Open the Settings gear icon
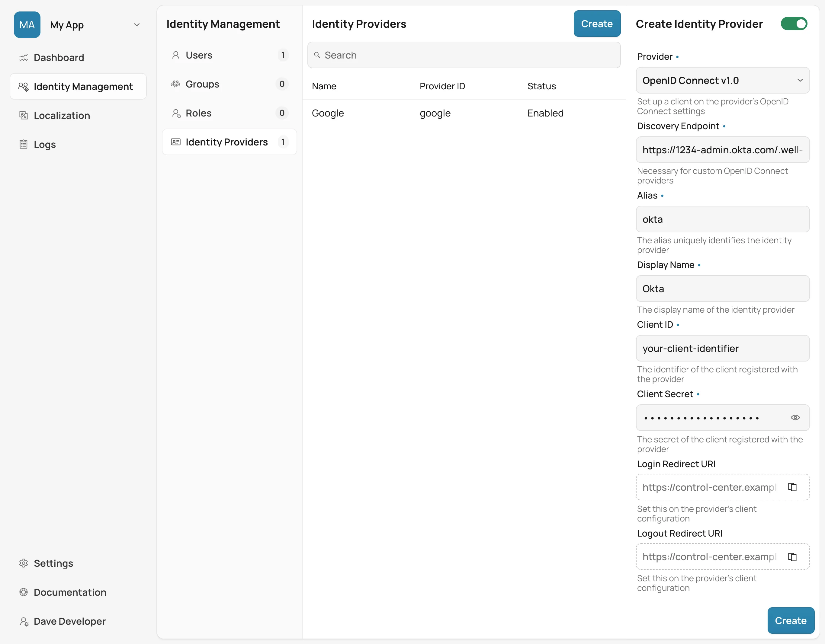Viewport: 825px width, 644px height. 24,563
